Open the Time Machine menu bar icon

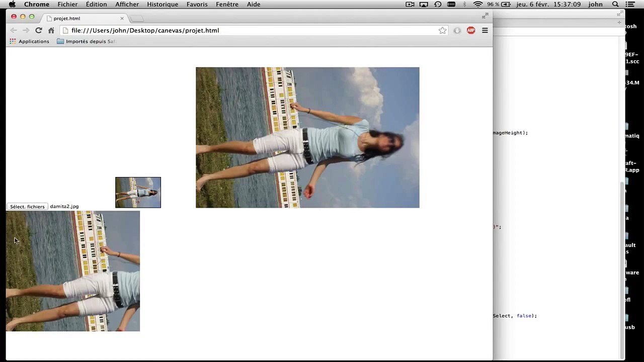438,5
